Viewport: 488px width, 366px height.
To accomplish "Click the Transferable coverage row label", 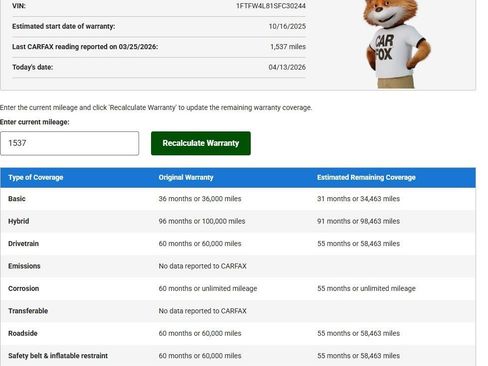I will coord(28,311).
